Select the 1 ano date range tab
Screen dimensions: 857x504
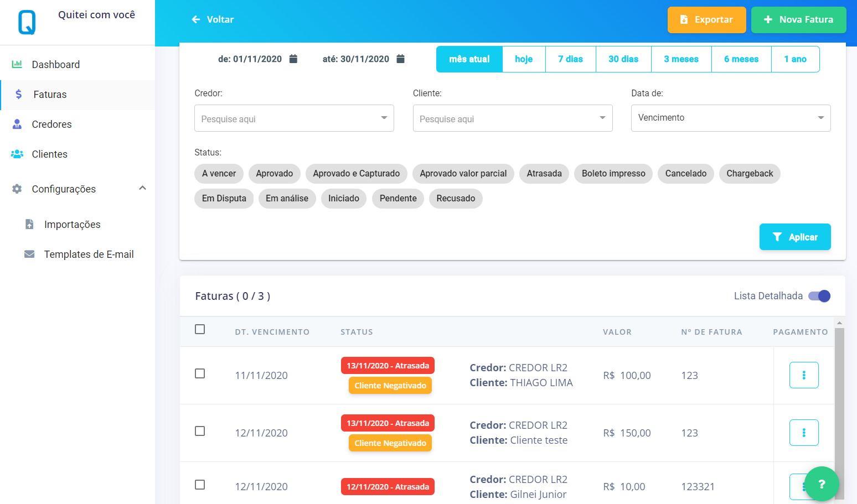pos(796,59)
